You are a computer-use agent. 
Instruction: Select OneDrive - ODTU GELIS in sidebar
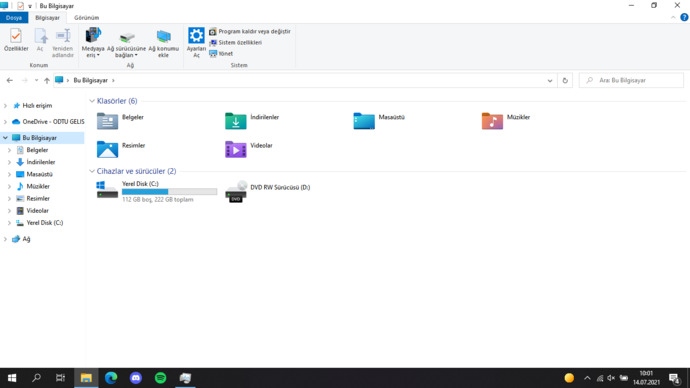[x=53, y=122]
